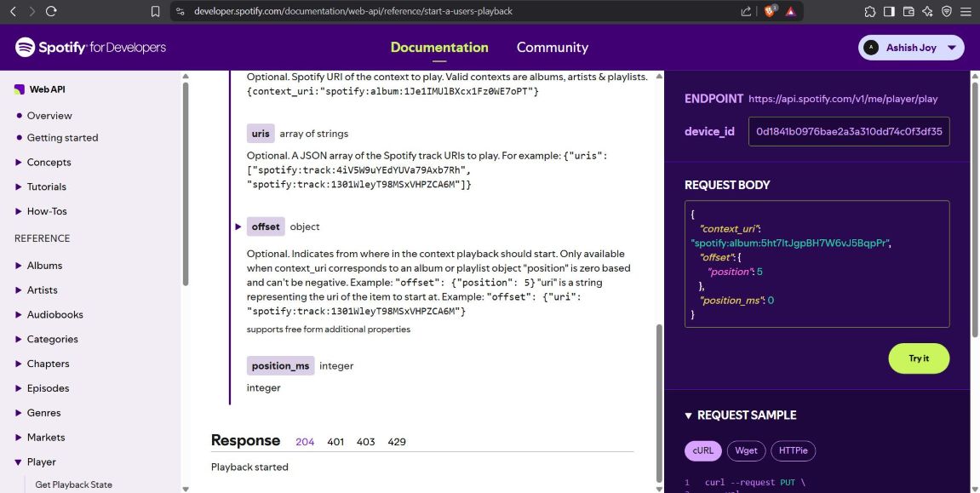The height and width of the screenshot is (493, 980).
Task: Open the Documentation nav tab
Action: click(439, 48)
